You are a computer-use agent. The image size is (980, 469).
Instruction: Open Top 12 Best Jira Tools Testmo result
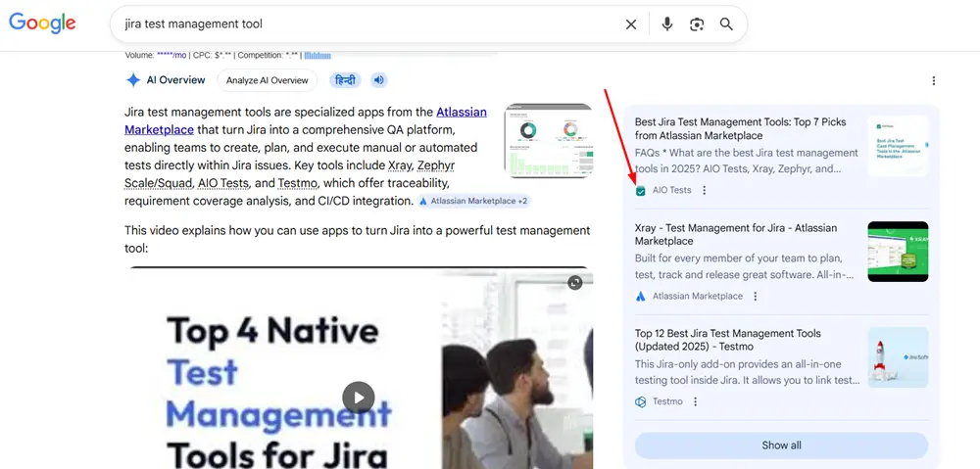[x=730, y=340]
